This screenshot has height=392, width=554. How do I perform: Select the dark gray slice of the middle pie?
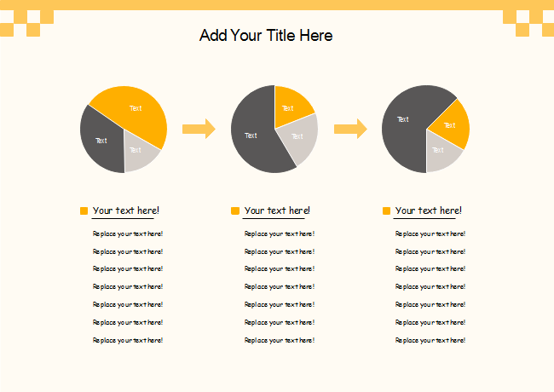click(x=251, y=136)
